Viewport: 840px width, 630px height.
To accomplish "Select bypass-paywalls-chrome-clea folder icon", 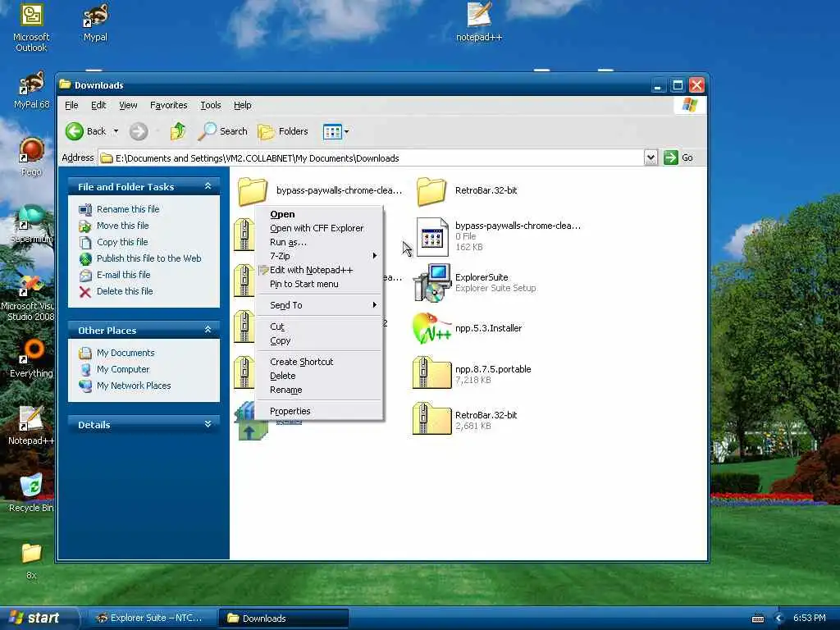I will tap(253, 191).
